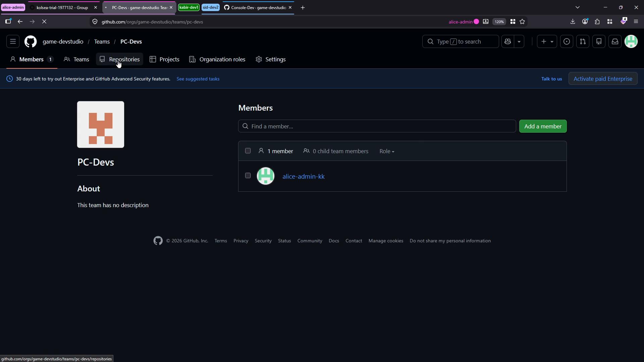This screenshot has width=644, height=362.
Task: Check the select-all members checkbox
Action: coord(248,151)
